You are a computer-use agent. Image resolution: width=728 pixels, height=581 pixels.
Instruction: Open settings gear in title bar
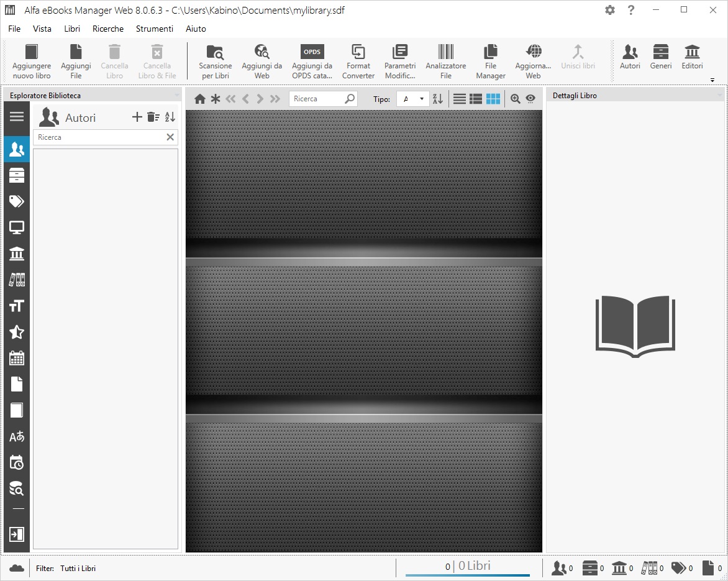tap(610, 10)
